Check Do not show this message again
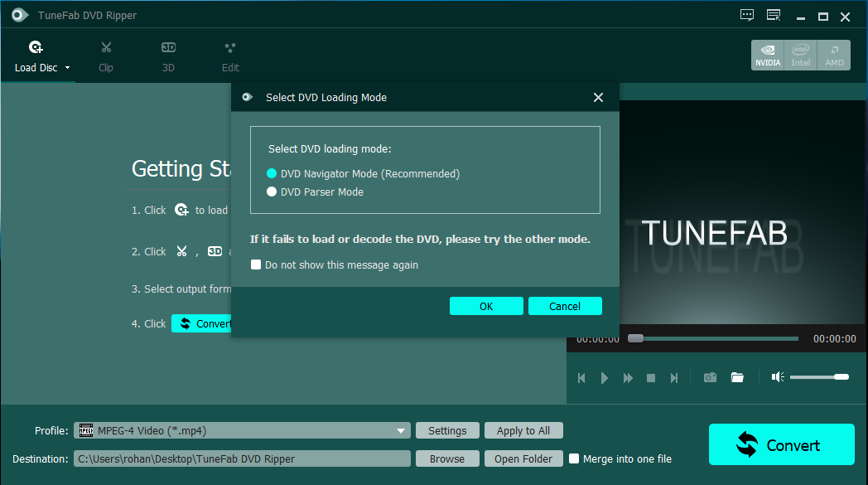This screenshot has height=485, width=868. [x=256, y=265]
